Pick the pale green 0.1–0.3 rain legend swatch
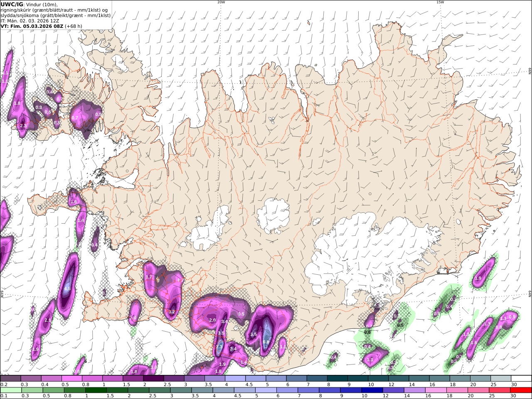 (x=11, y=390)
